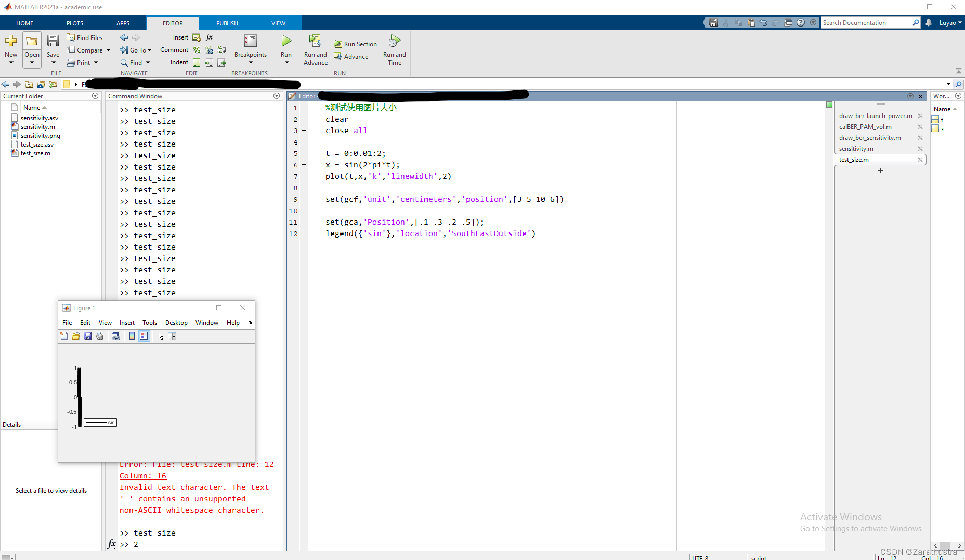Click the Run Section icon
Image resolution: width=965 pixels, height=560 pixels.
pos(338,44)
